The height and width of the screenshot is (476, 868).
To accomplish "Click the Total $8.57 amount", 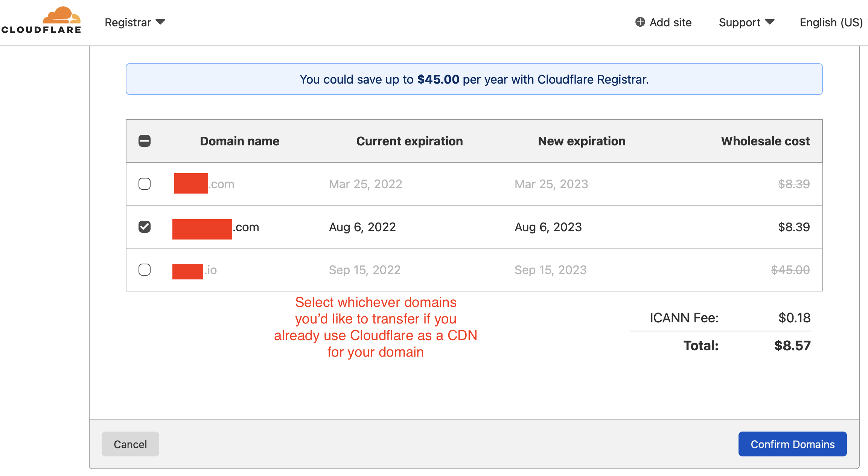I will pos(792,346).
